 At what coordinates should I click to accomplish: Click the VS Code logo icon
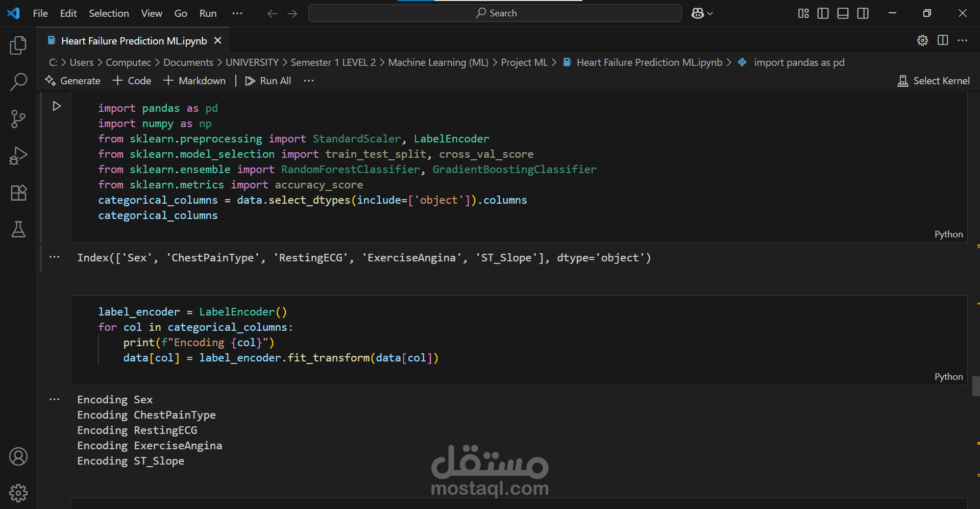click(x=14, y=13)
